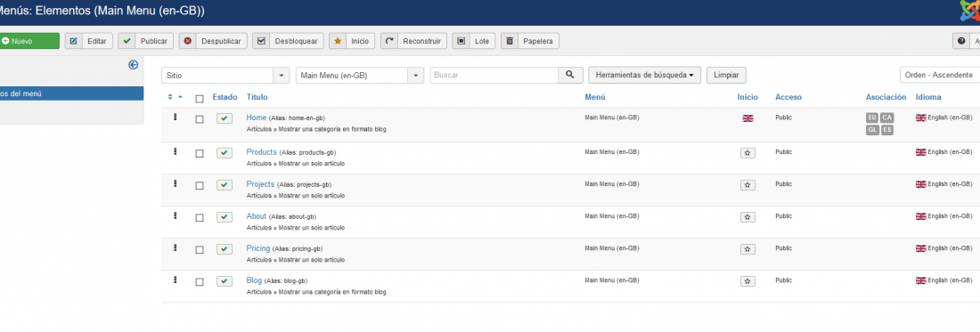
Task: Sort by Inicio column
Action: (x=747, y=97)
